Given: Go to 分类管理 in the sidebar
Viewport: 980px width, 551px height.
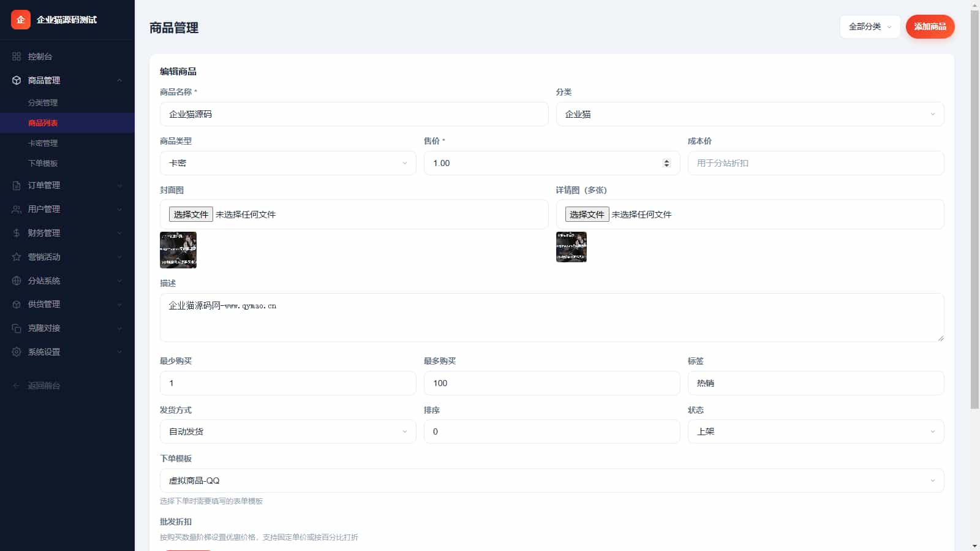Looking at the screenshot, I should point(43,103).
